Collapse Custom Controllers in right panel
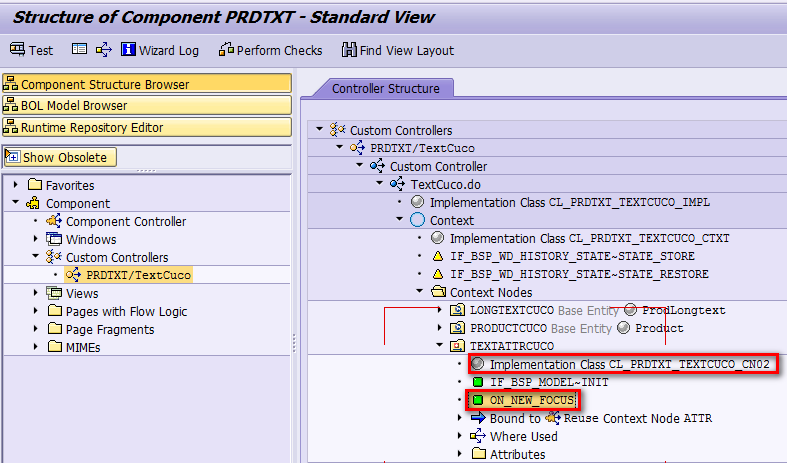Viewport: 787px width, 463px height. [x=320, y=130]
